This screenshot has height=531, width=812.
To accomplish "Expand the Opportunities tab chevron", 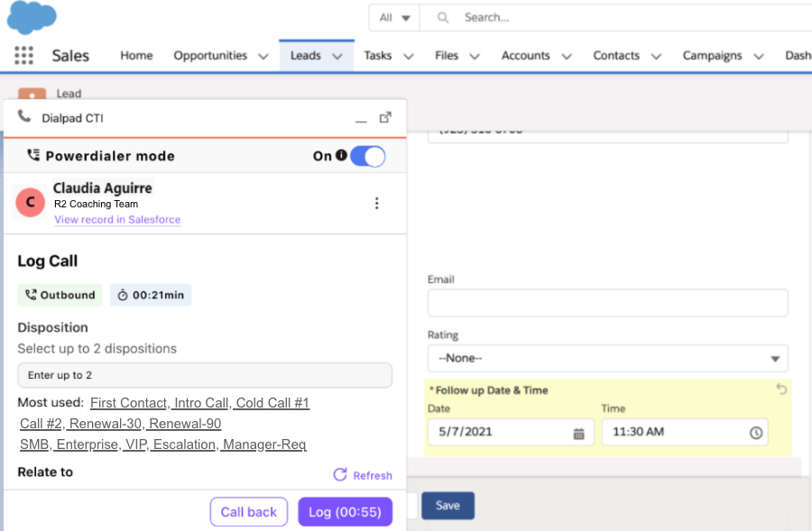I will pyautogui.click(x=263, y=57).
